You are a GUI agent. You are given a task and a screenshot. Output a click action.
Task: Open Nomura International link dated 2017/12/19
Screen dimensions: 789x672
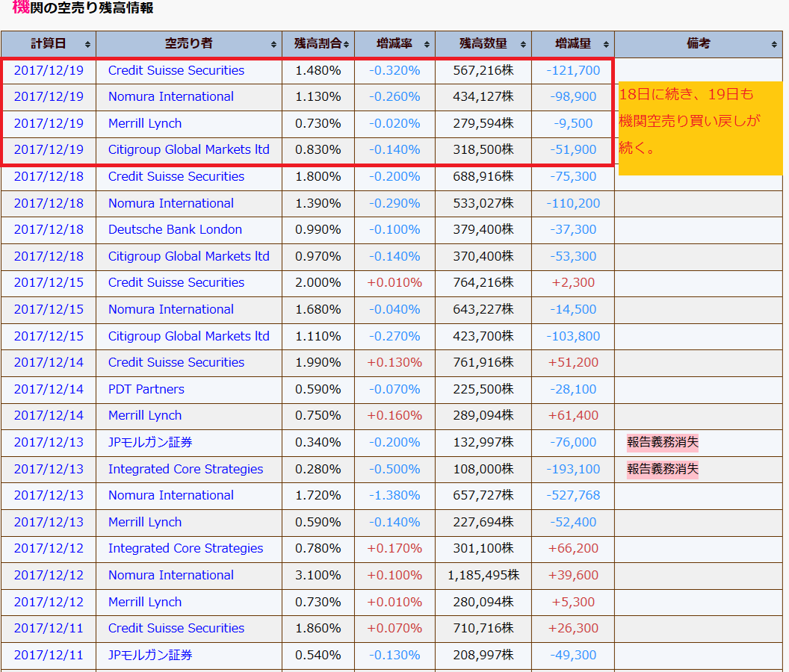(x=171, y=96)
